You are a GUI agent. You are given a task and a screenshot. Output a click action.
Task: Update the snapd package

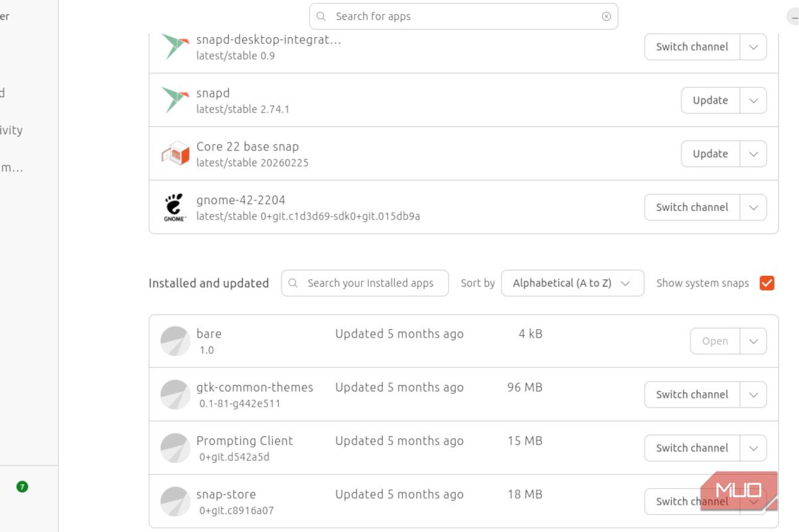711,100
